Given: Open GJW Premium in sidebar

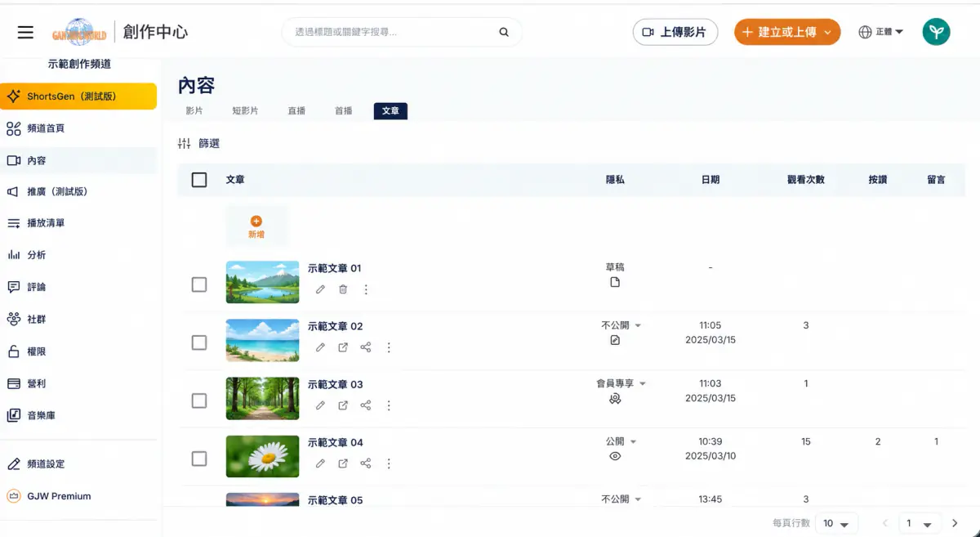Looking at the screenshot, I should point(78,496).
